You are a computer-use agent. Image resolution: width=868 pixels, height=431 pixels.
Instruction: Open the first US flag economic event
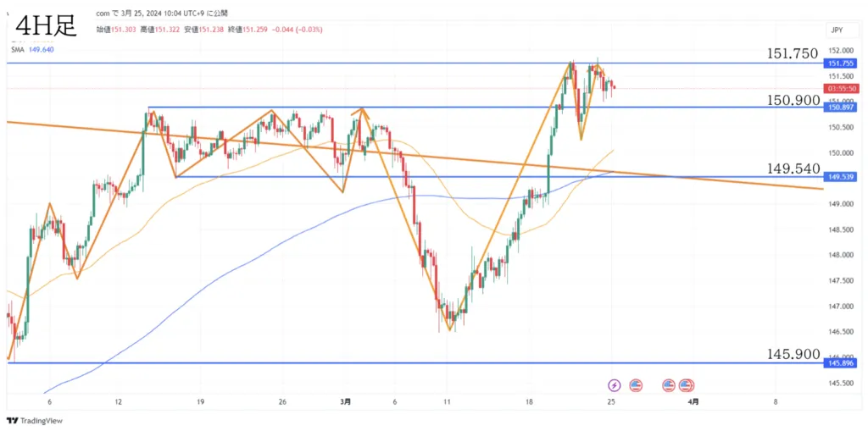(x=635, y=384)
